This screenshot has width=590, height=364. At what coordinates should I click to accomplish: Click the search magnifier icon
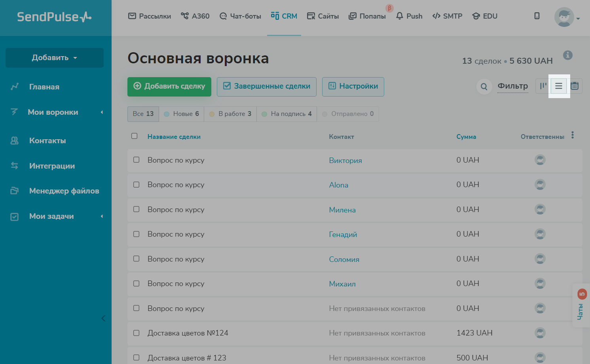[484, 87]
